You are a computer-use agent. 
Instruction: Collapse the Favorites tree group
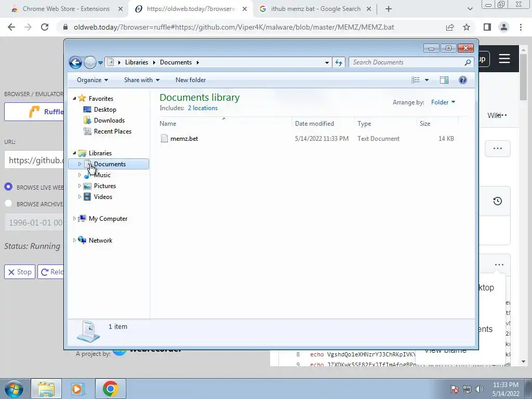click(74, 98)
